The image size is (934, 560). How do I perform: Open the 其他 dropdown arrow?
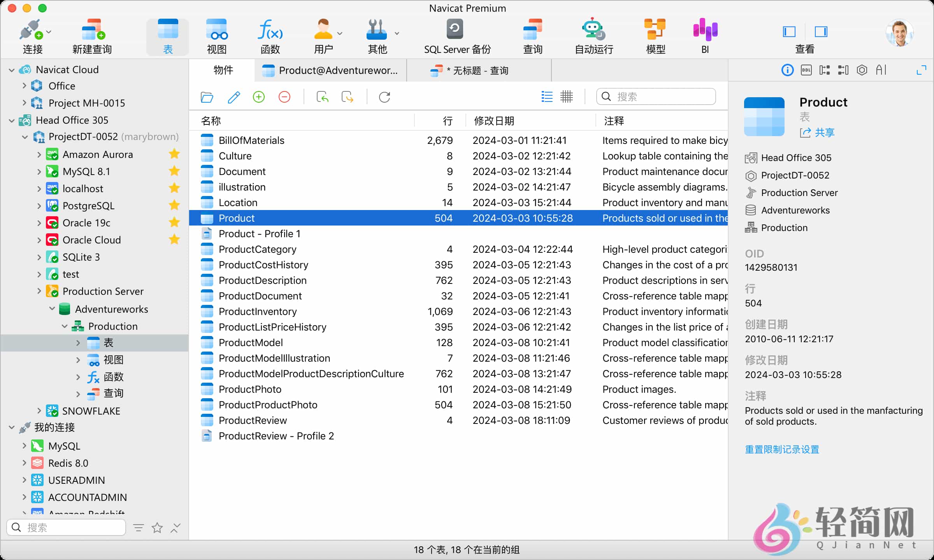pyautogui.click(x=397, y=33)
